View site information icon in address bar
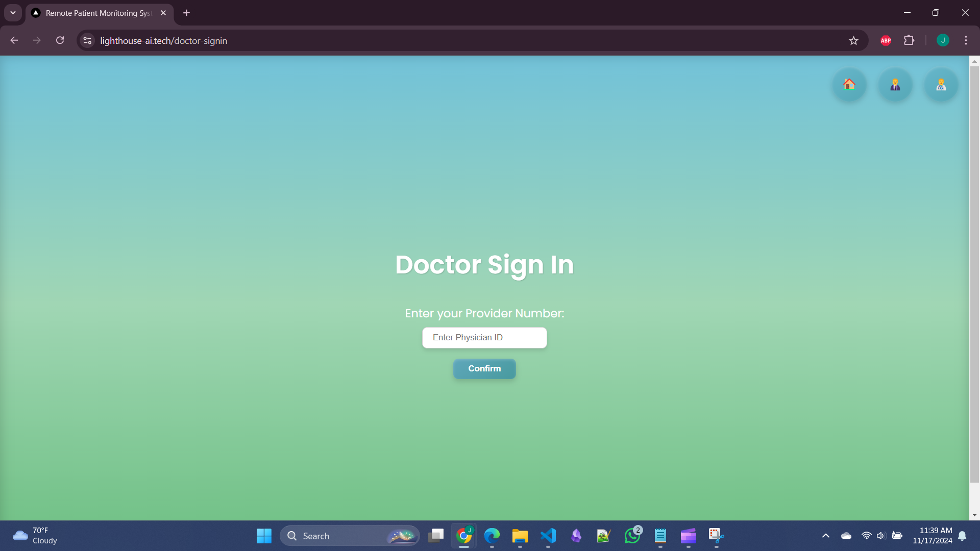This screenshot has height=551, width=980. pos(87,40)
